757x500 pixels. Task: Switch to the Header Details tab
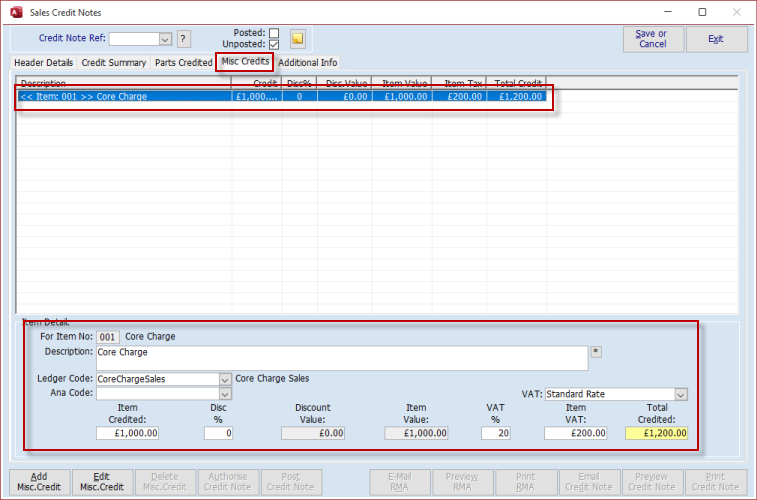pos(43,63)
